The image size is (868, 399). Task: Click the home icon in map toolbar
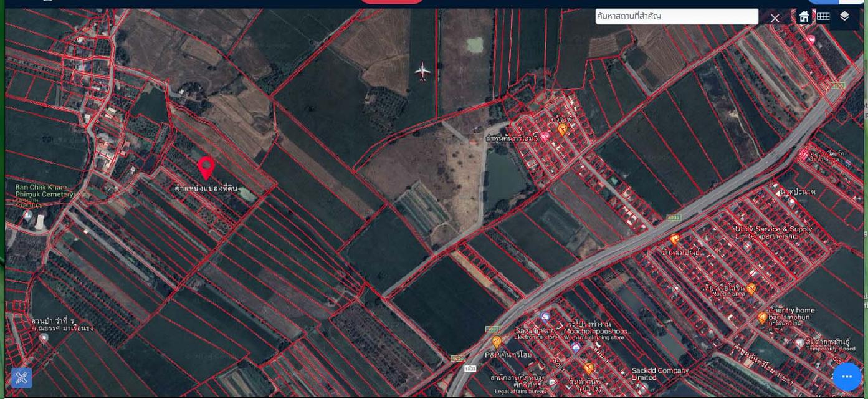[804, 17]
